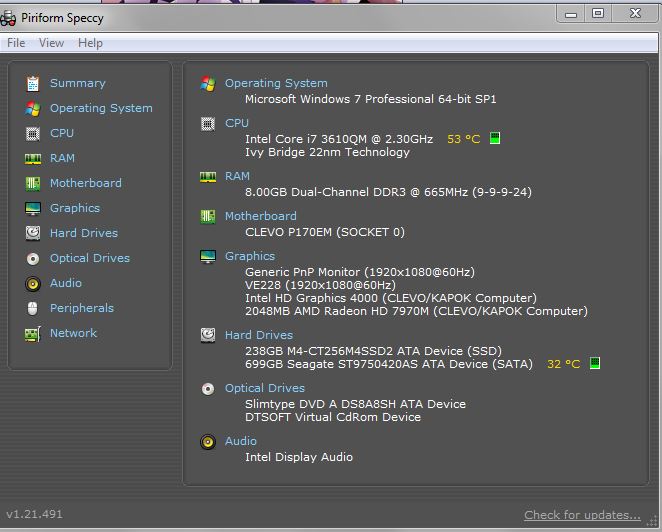662x532 pixels.
Task: Click the Audio heading link in summary
Action: 241,441
